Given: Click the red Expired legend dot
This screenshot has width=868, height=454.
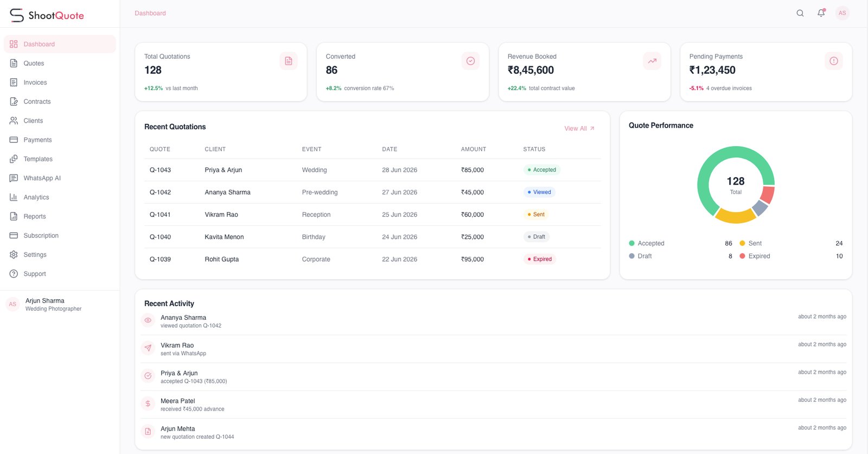Looking at the screenshot, I should (x=742, y=256).
